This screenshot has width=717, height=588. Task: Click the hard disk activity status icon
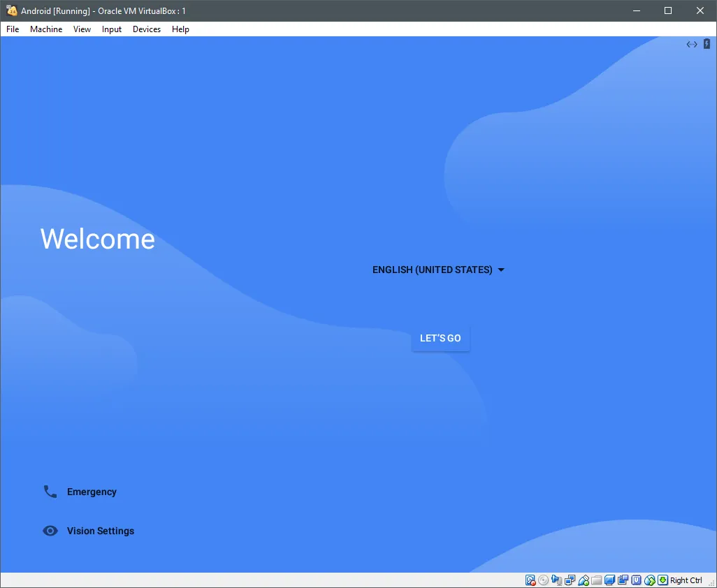(x=530, y=580)
